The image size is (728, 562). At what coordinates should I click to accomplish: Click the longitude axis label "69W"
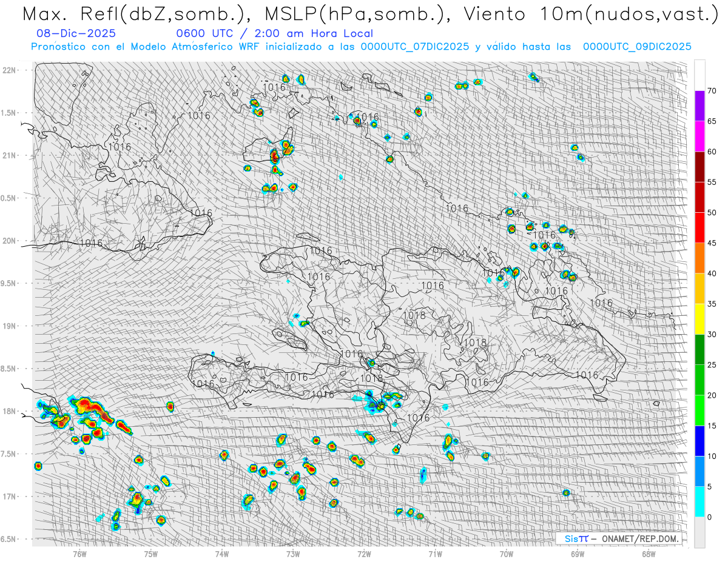577,554
